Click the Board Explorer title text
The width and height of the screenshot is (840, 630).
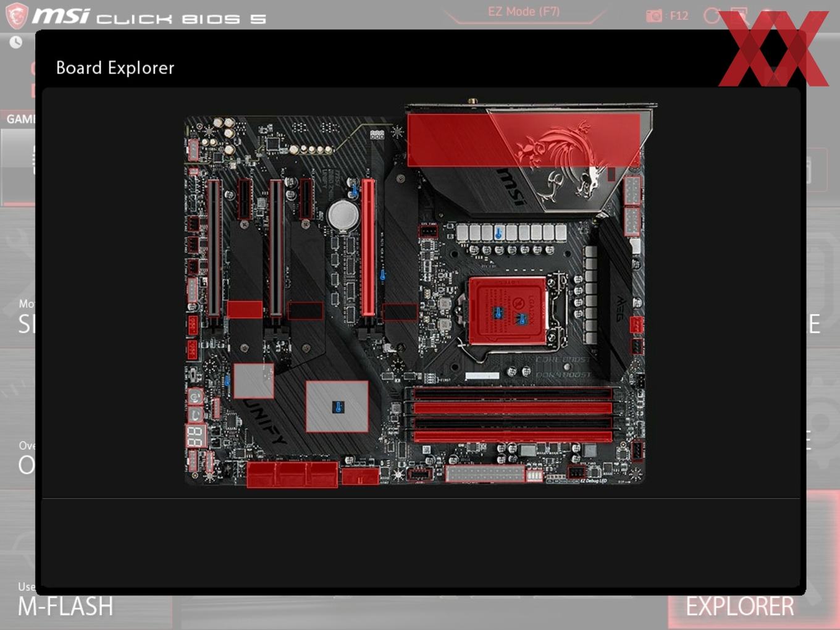click(115, 68)
